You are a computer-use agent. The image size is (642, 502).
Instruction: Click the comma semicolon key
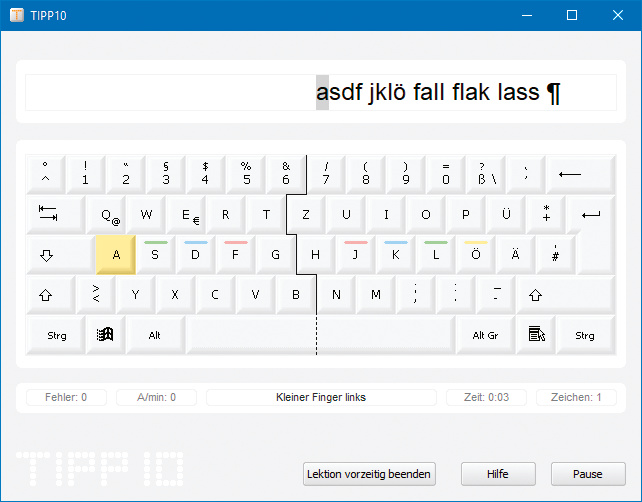point(416,295)
